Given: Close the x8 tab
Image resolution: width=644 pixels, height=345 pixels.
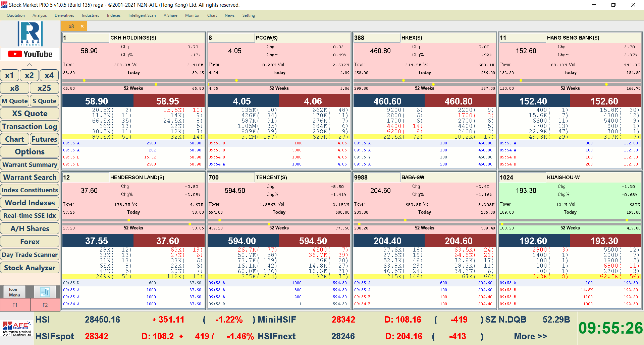Looking at the screenshot, I should tap(82, 26).
